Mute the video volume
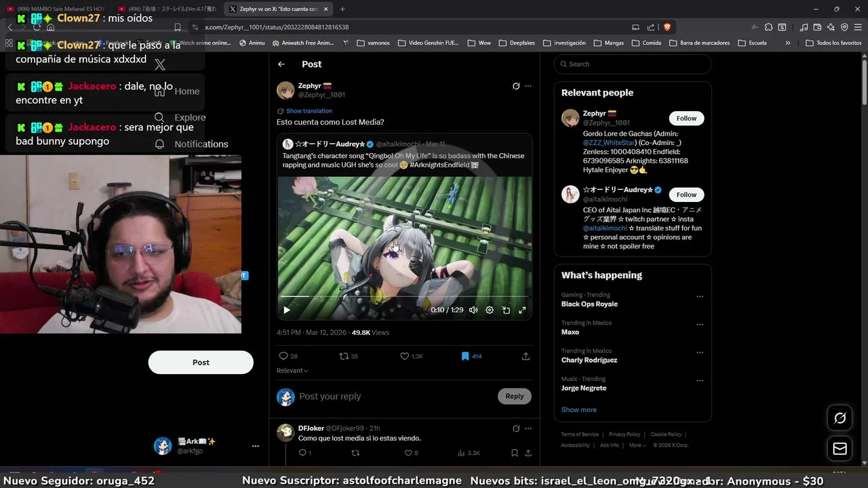This screenshot has height=488, width=868. point(473,310)
